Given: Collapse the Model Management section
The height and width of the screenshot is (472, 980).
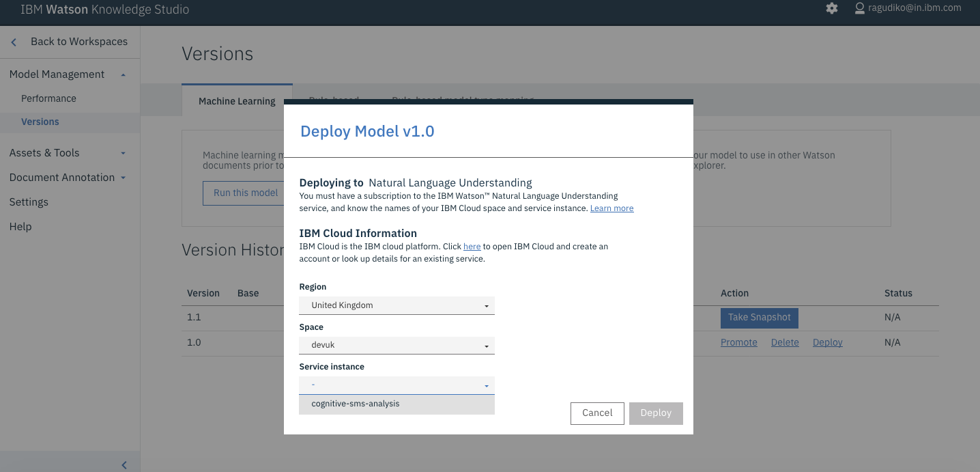Looking at the screenshot, I should [123, 74].
